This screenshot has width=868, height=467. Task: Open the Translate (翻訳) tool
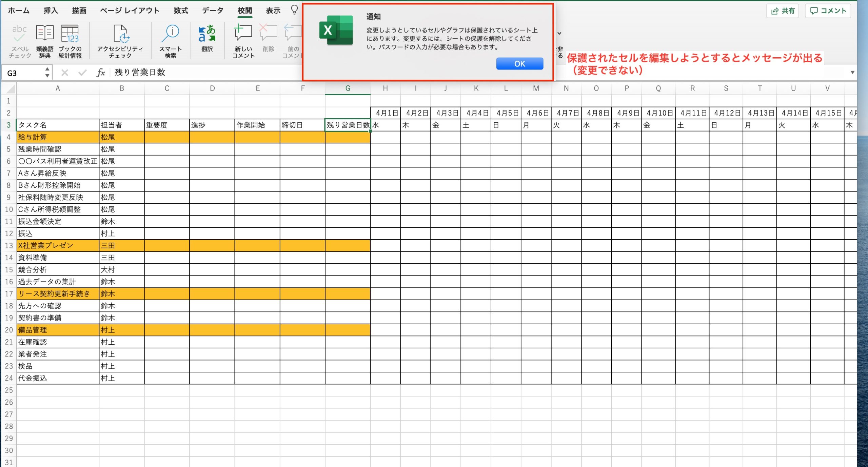(207, 38)
